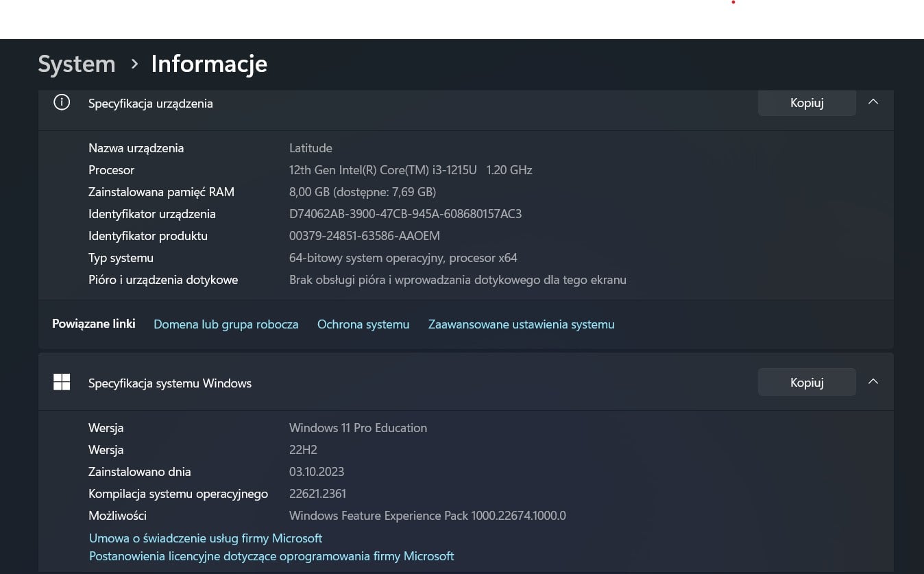Image resolution: width=924 pixels, height=574 pixels.
Task: Click the Identyfikator urządzenia label
Action: coord(152,214)
